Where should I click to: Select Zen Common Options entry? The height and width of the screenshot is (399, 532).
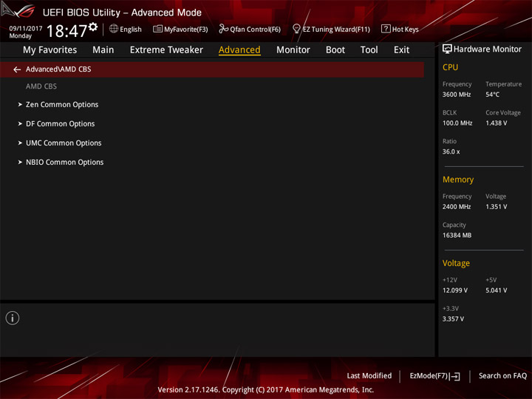(x=62, y=104)
